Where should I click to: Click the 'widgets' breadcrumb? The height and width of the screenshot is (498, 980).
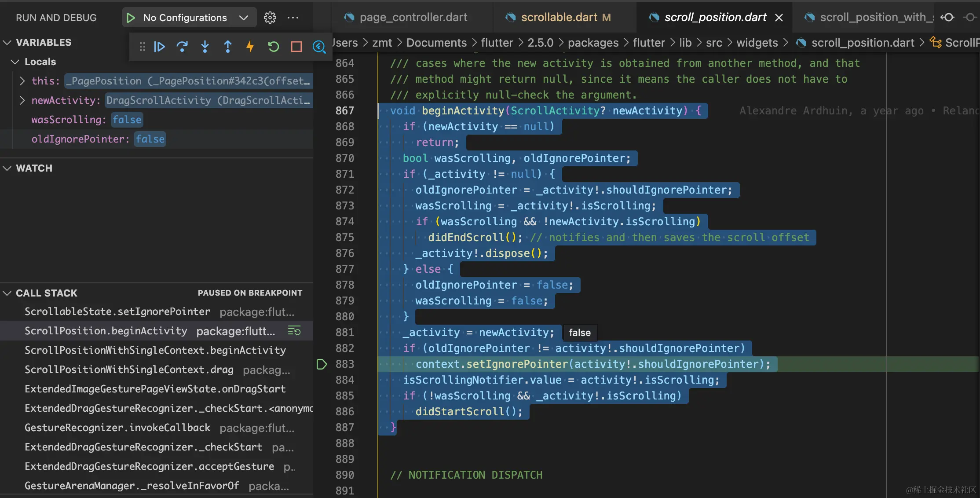pyautogui.click(x=757, y=43)
